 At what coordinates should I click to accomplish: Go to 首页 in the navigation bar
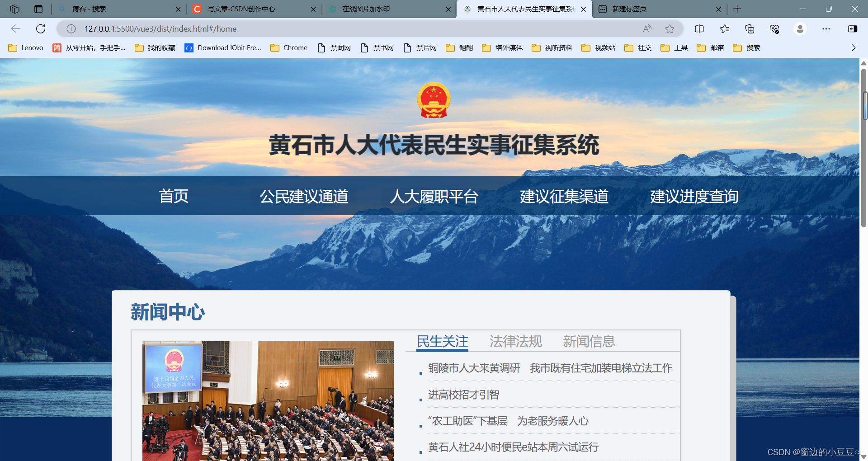tap(174, 196)
